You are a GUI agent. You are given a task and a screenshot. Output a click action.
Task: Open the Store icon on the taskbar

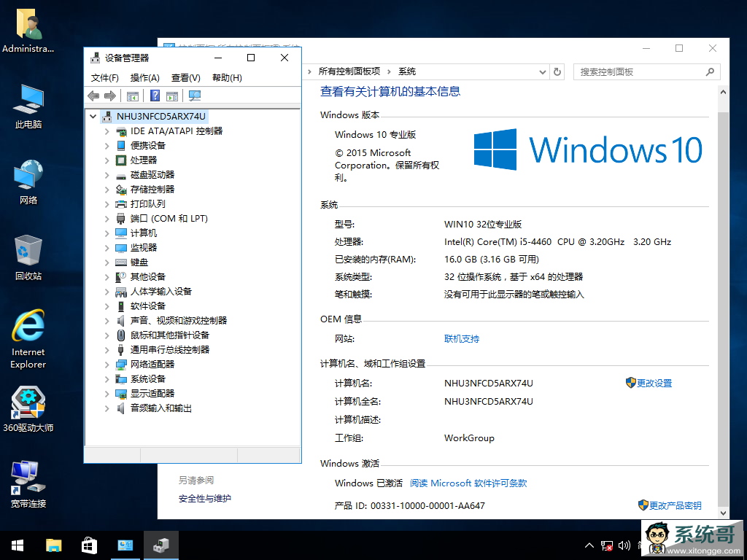point(89,545)
